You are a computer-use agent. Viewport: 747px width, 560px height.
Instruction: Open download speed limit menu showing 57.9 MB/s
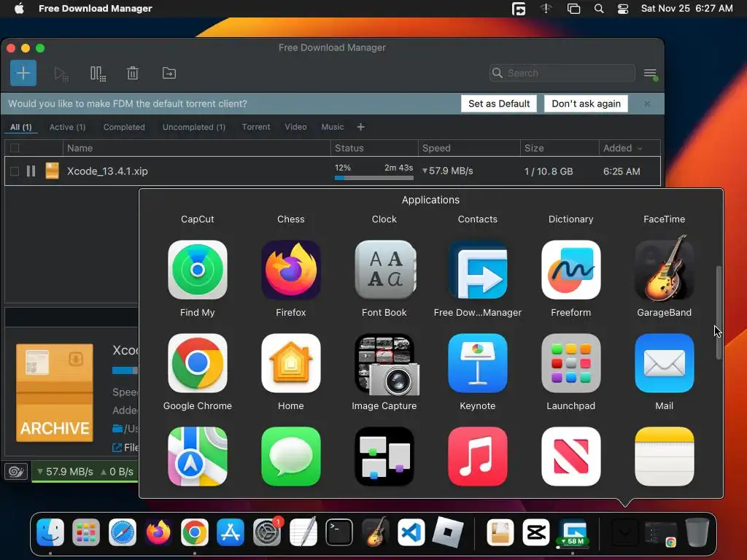[x=65, y=472]
